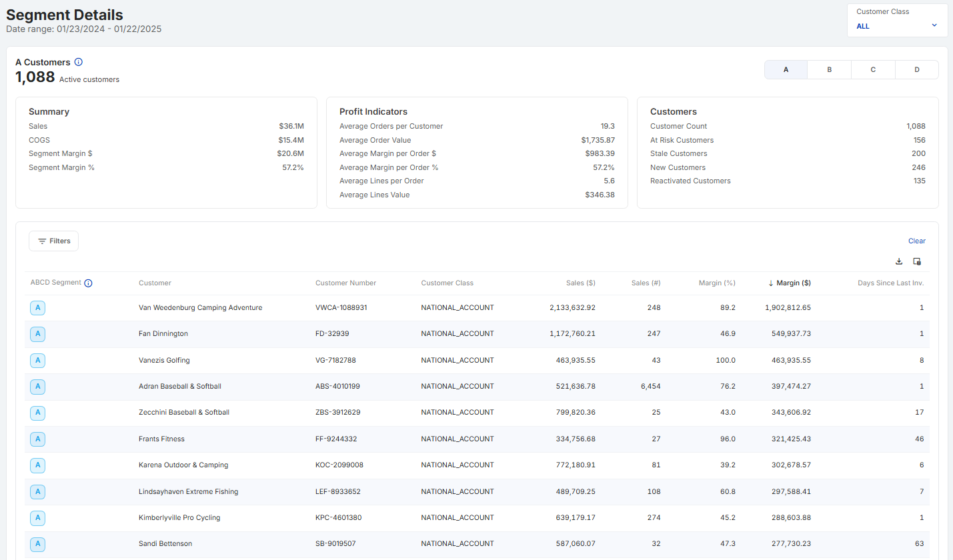Select the active A segment tab

point(786,69)
